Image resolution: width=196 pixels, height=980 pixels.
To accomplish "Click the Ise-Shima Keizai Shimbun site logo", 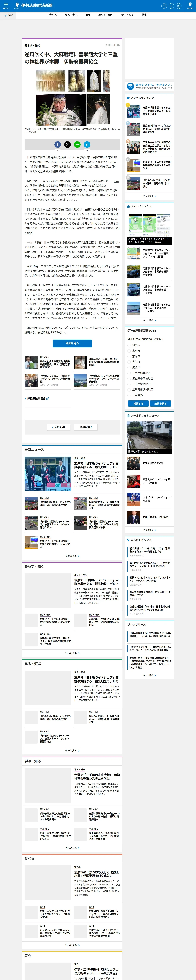I will point(34,5).
